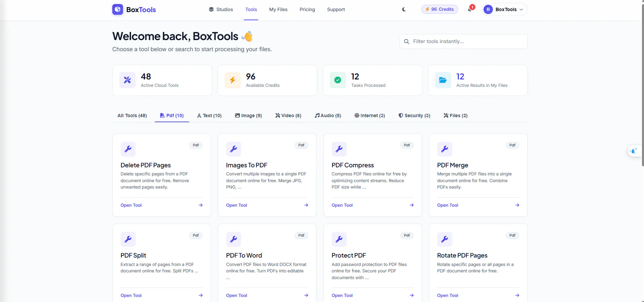Select the Audio (5) category tab
This screenshot has width=644, height=302.
[328, 115]
